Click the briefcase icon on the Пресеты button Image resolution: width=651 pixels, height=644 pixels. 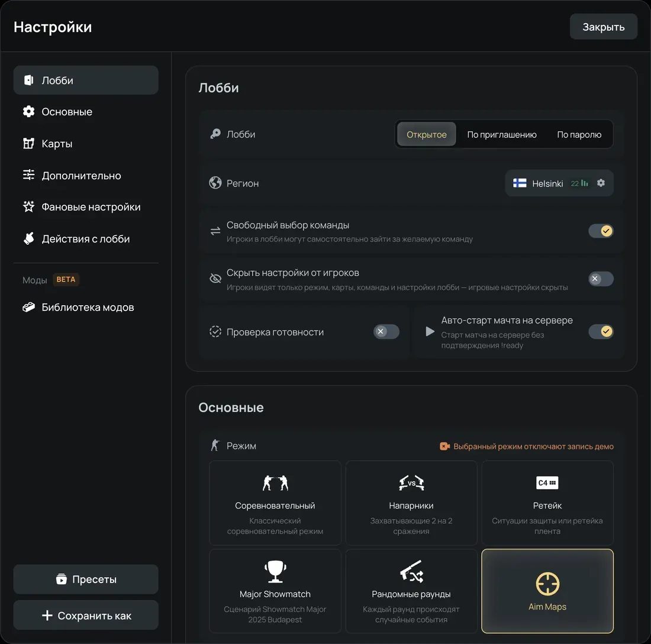[61, 579]
